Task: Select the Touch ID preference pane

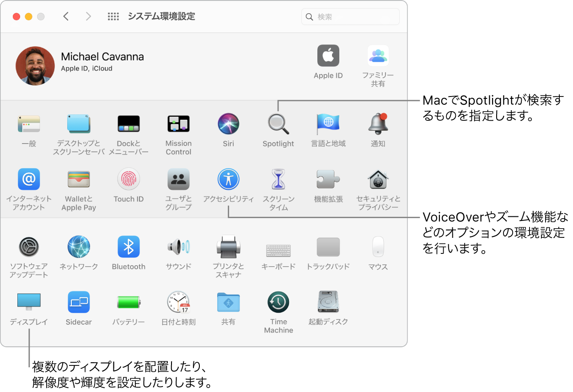Action: 129,179
